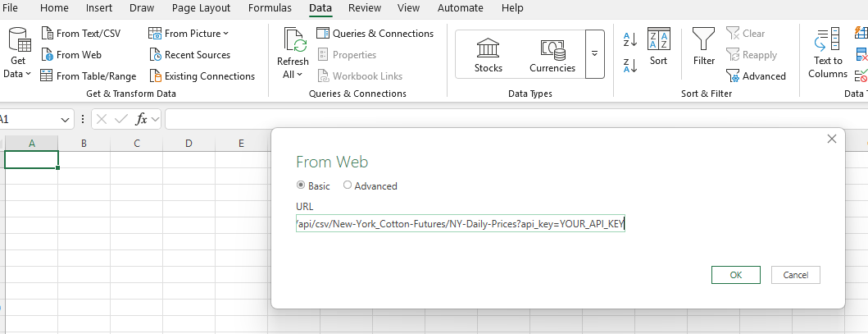Switch to the Insert tab
This screenshot has width=868, height=334.
pos(99,7)
